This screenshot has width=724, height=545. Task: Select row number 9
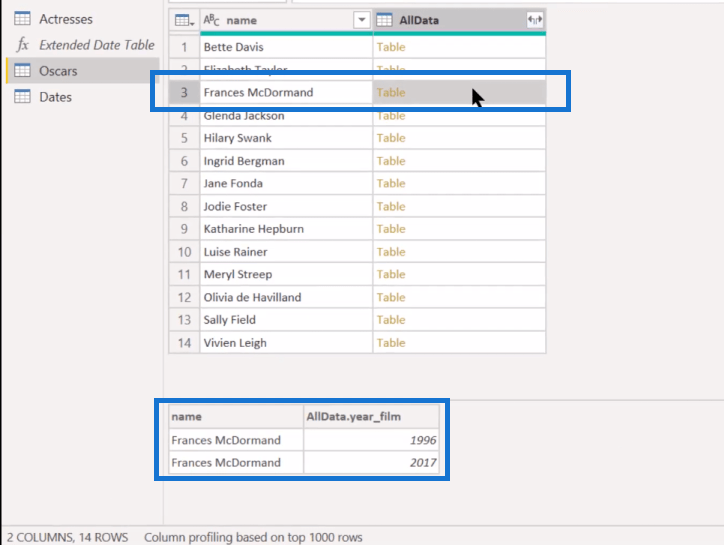184,229
